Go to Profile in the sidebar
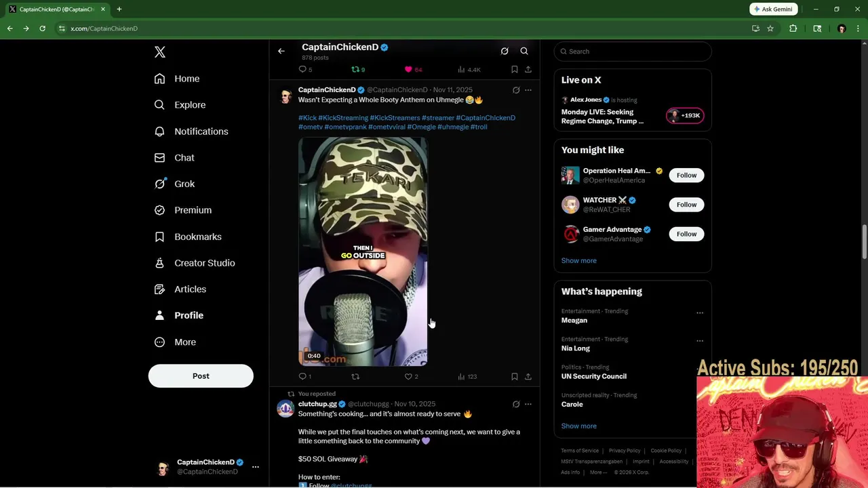868x488 pixels. click(179, 315)
